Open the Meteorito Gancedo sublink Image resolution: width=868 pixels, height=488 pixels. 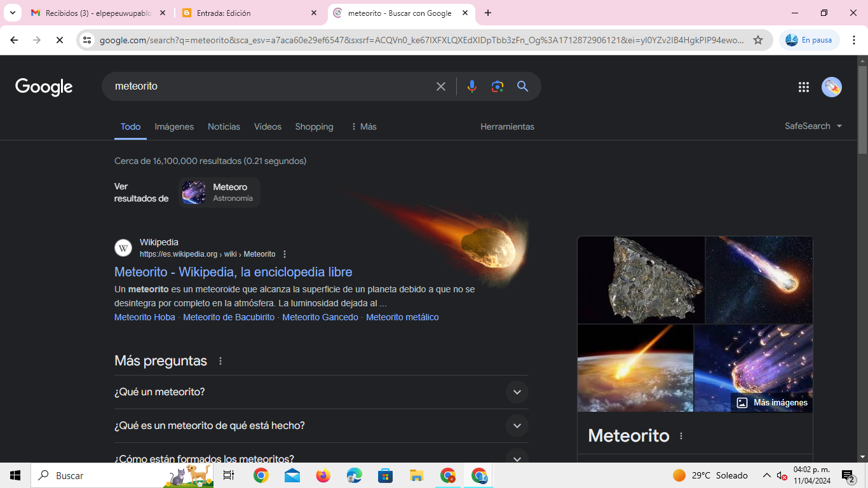point(320,317)
